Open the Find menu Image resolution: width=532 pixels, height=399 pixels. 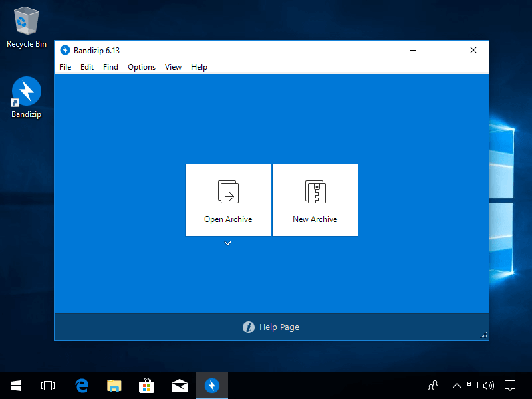110,67
